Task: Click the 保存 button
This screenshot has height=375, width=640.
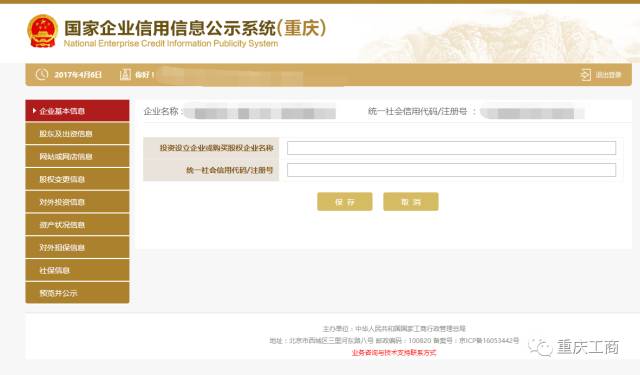Action: (344, 202)
